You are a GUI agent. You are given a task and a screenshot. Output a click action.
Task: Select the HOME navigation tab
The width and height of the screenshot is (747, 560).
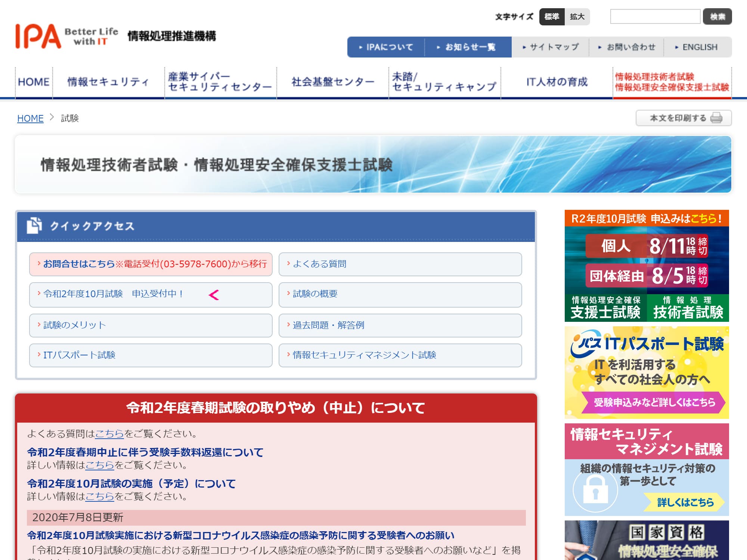[x=34, y=82]
